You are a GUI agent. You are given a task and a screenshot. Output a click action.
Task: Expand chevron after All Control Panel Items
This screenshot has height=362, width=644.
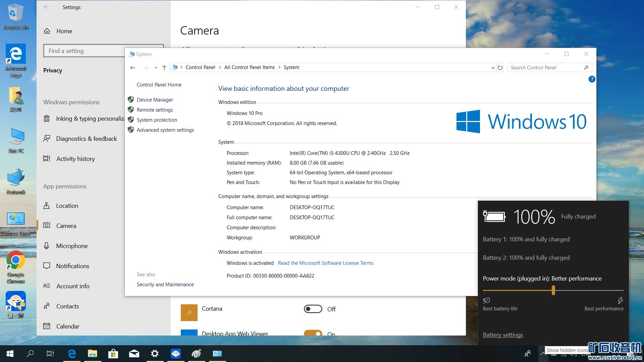[x=279, y=67]
